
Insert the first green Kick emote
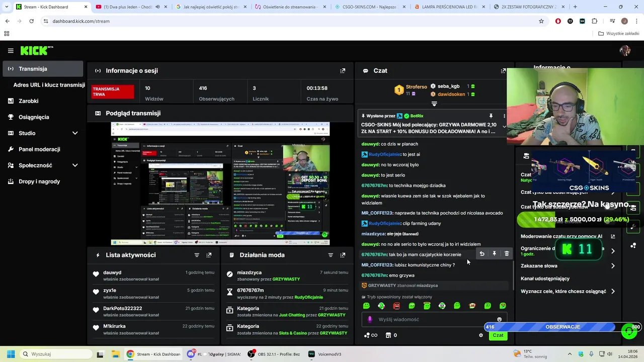[x=366, y=306]
